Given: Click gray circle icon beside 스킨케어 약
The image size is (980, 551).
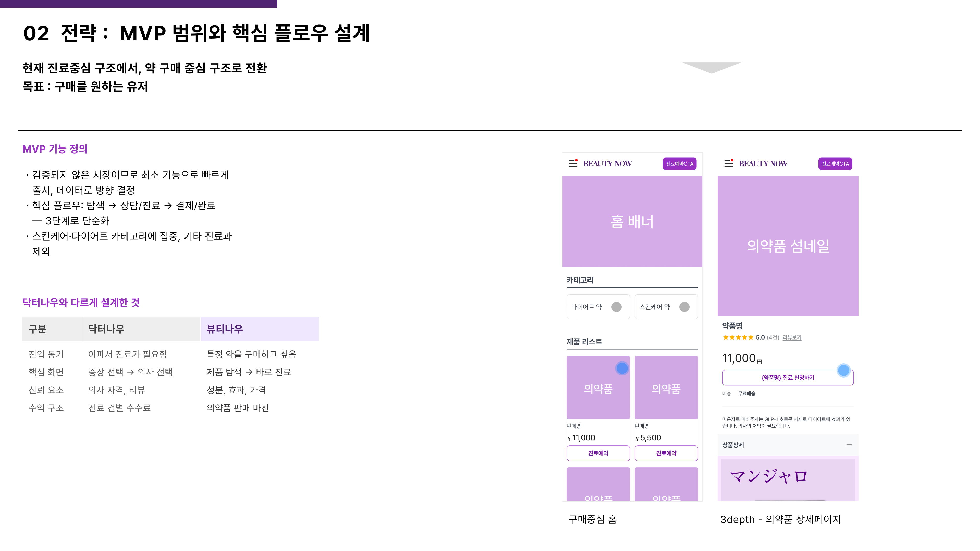Looking at the screenshot, I should 684,307.
